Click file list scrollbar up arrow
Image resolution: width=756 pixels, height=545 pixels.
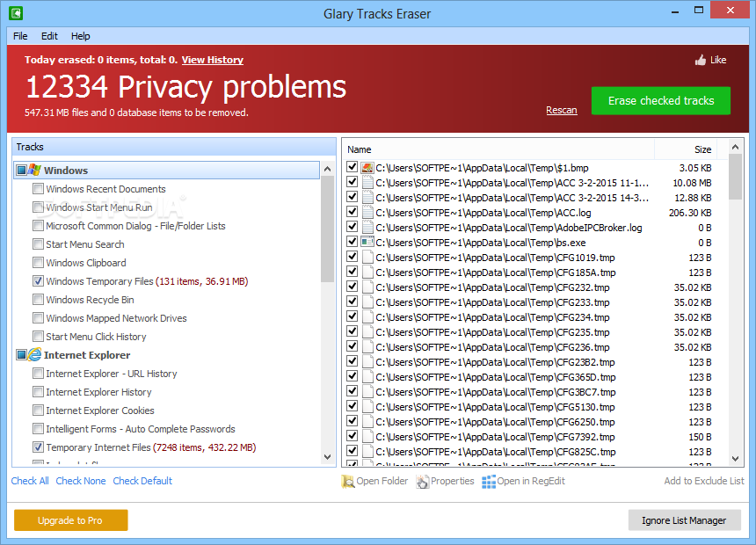(x=735, y=147)
